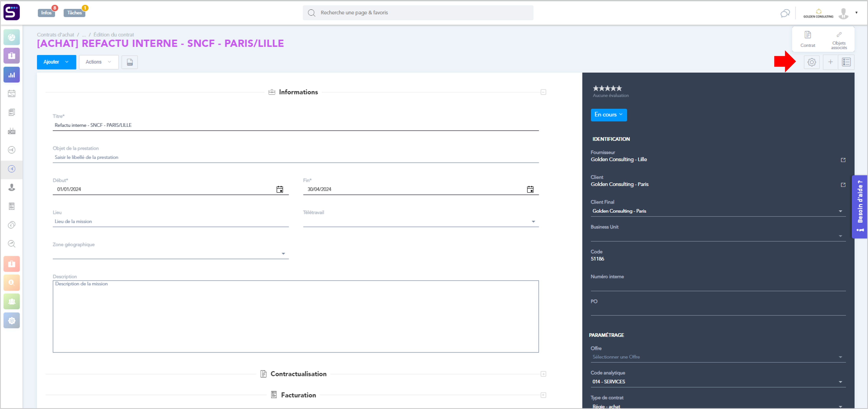Viewport: 868px width, 409px height.
Task: Open the Zone géographique dropdown
Action: (171, 253)
